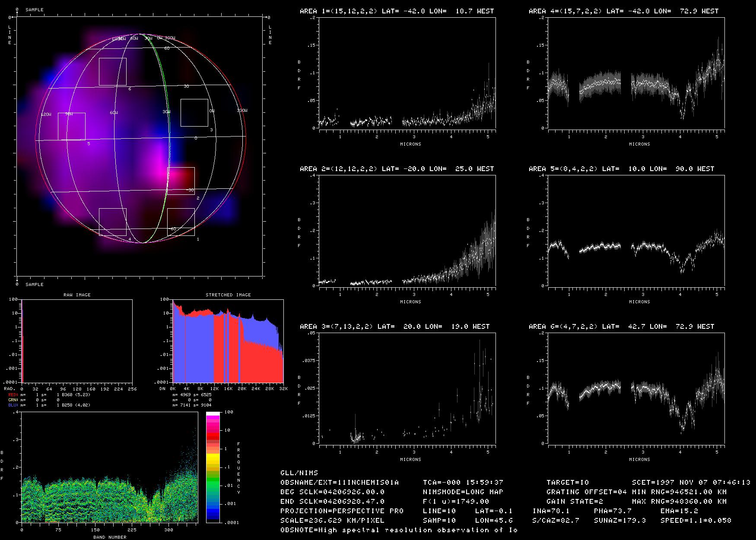Click the AREA 6 spectrum plot title
This screenshot has width=756, height=540.
621,327
